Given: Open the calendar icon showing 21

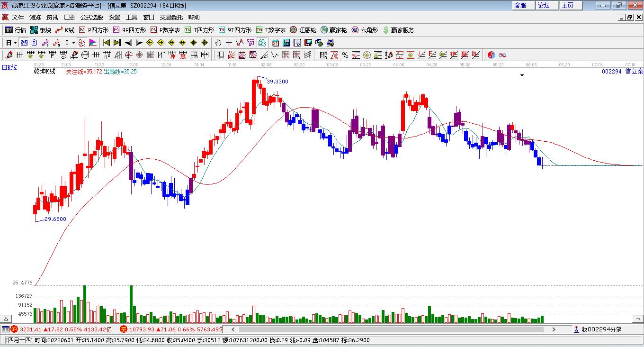Looking at the screenshot, I should click(275, 43).
